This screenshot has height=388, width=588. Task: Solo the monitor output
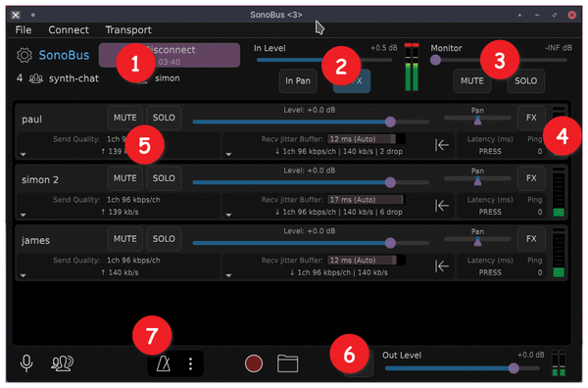[x=525, y=80]
